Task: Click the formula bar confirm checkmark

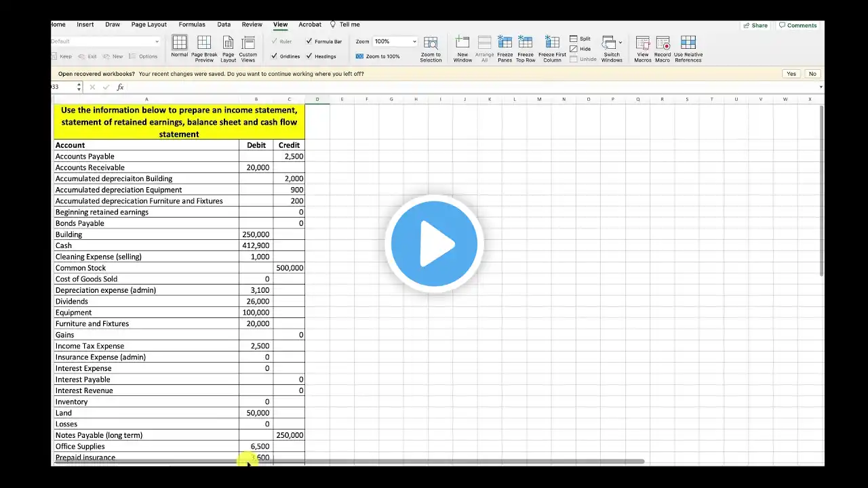Action: 106,87
